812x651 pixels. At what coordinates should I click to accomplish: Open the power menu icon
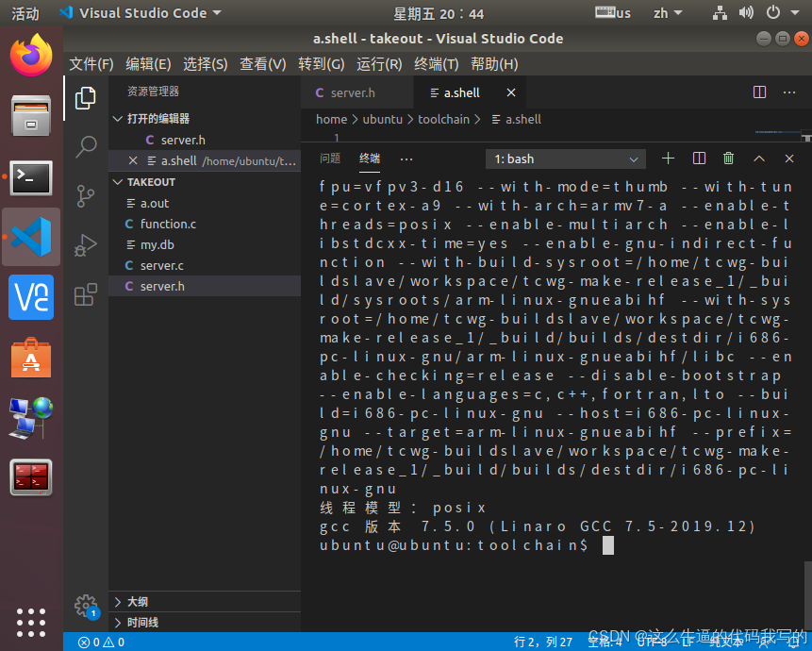pyautogui.click(x=773, y=12)
